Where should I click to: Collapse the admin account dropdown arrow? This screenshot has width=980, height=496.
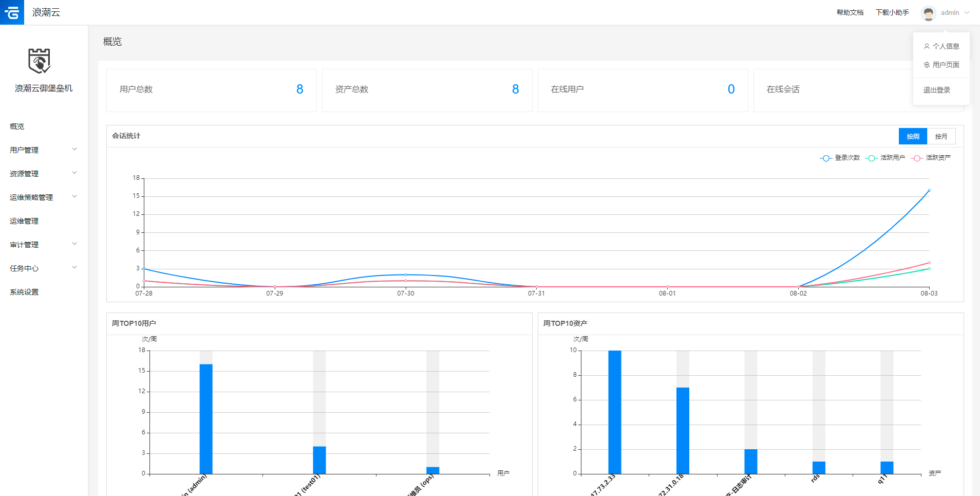click(x=967, y=13)
